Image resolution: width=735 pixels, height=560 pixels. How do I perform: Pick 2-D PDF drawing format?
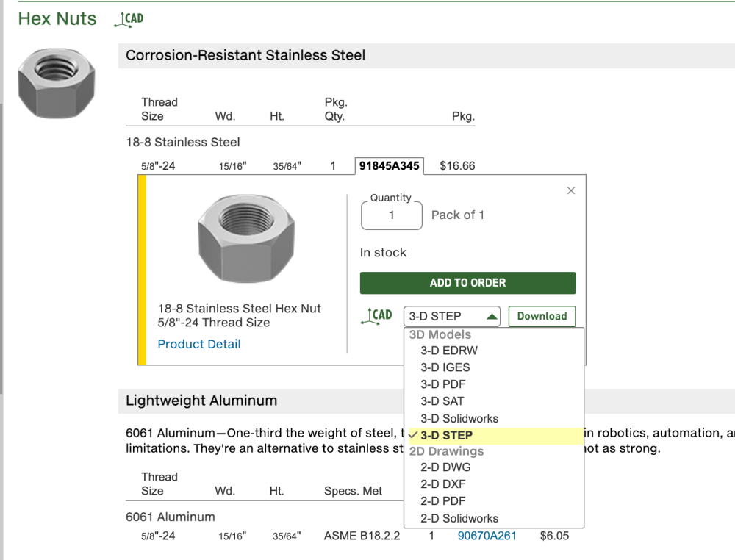pos(442,501)
